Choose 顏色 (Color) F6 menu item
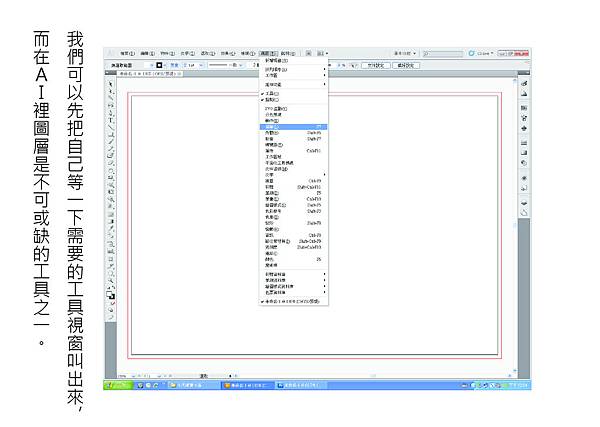Screen dimensions: 600x427 (x=293, y=259)
